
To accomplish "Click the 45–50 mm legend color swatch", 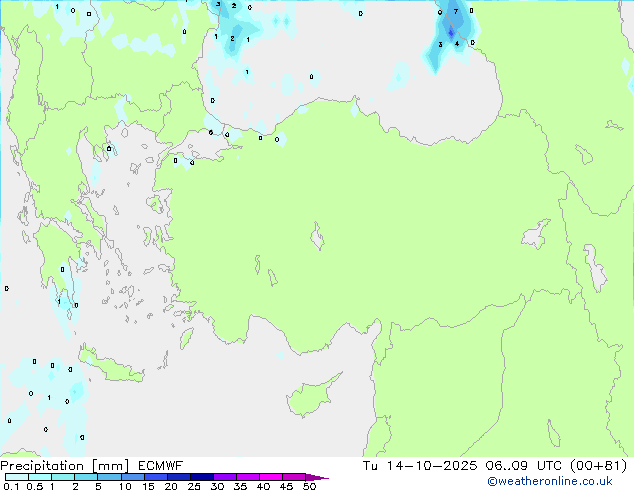I will point(294,477).
